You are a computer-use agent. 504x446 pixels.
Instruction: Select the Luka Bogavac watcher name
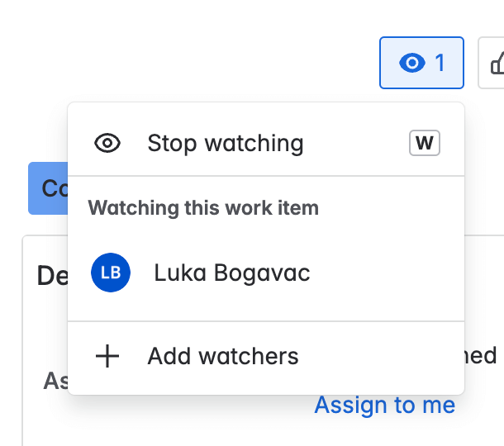(x=232, y=273)
